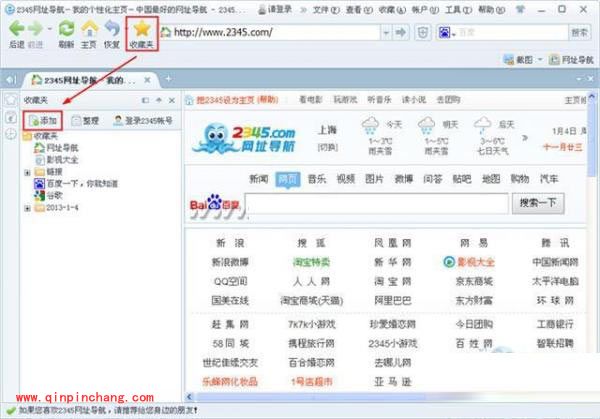Open the Favorites (收藏) menu
Screen dimensions: 600x419
pyautogui.click(x=392, y=10)
